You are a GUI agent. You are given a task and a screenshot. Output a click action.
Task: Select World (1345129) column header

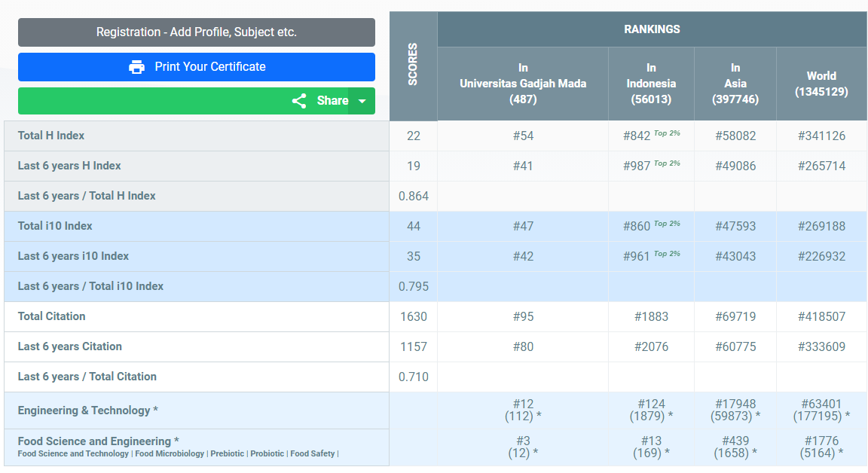(821, 84)
